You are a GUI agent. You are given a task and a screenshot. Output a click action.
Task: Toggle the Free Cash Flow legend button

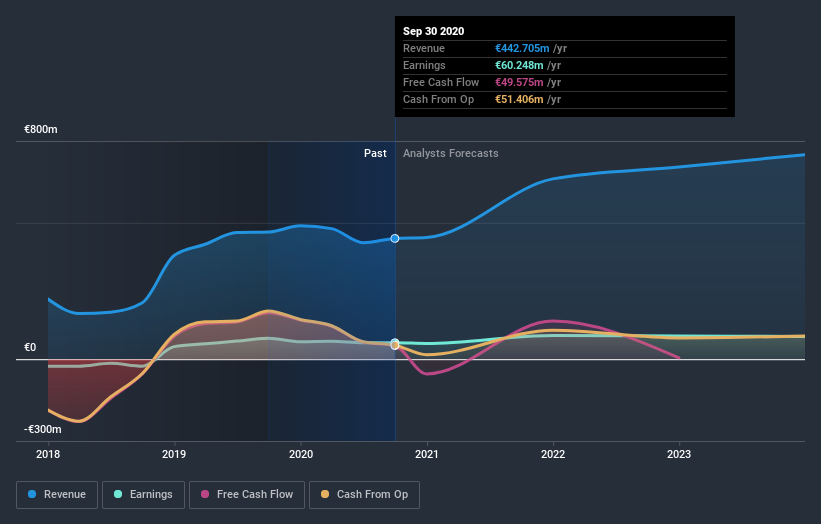[x=247, y=495]
